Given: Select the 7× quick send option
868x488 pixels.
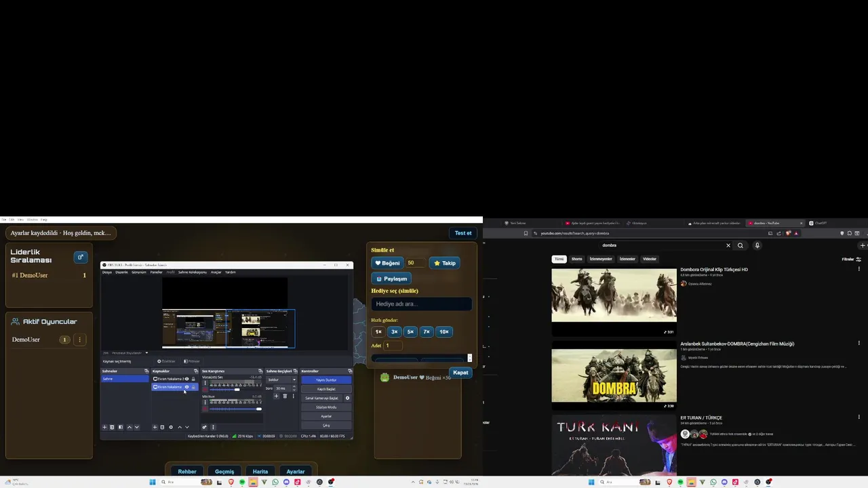Looking at the screenshot, I should tap(427, 331).
